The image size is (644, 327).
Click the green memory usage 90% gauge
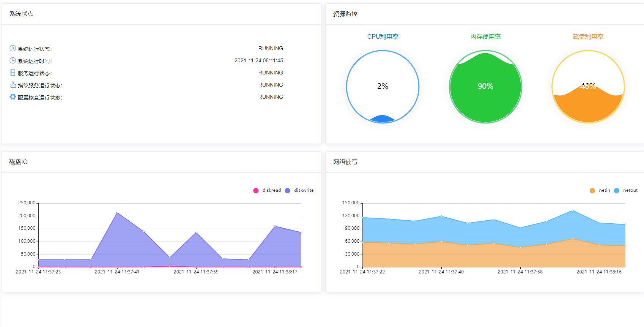pyautogui.click(x=485, y=87)
